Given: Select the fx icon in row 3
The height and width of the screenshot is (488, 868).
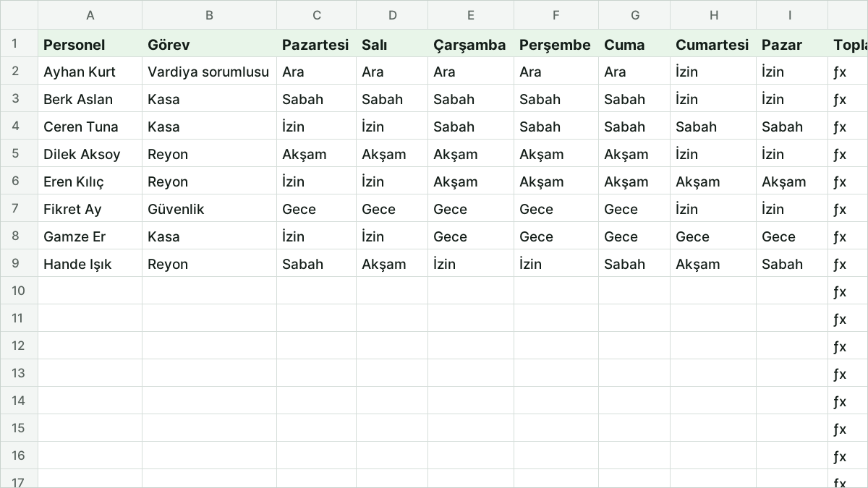Looking at the screenshot, I should point(839,100).
